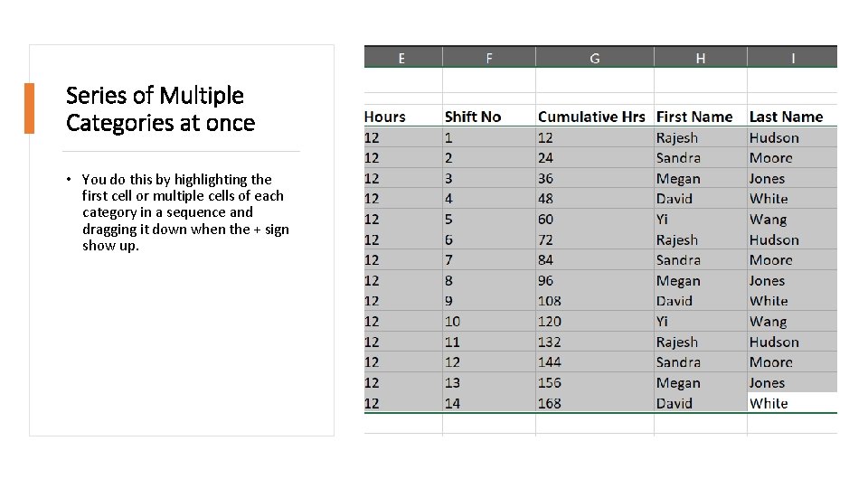Click the First Name header cell
868x488 pixels.
point(700,117)
